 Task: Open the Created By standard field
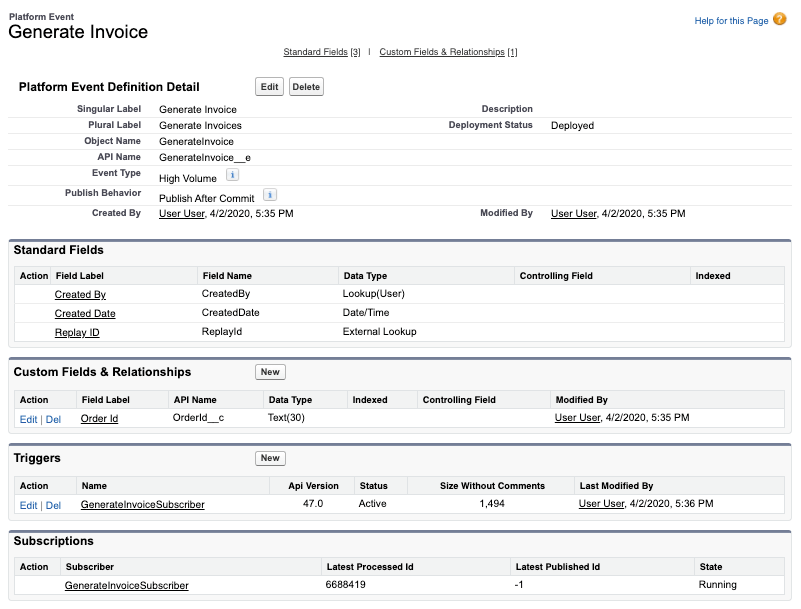80,295
